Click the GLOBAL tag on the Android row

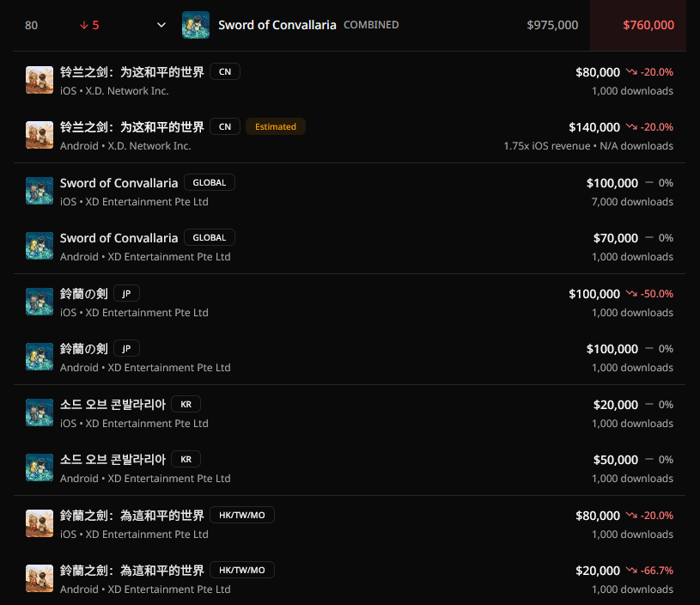tap(210, 237)
